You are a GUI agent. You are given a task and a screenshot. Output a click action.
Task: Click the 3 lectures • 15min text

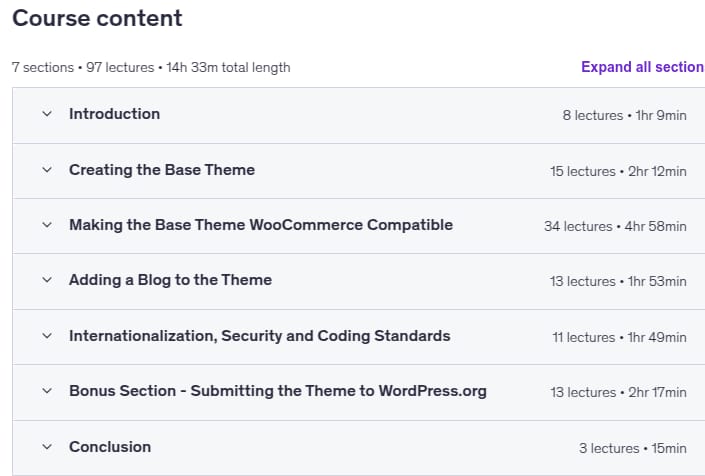(633, 449)
